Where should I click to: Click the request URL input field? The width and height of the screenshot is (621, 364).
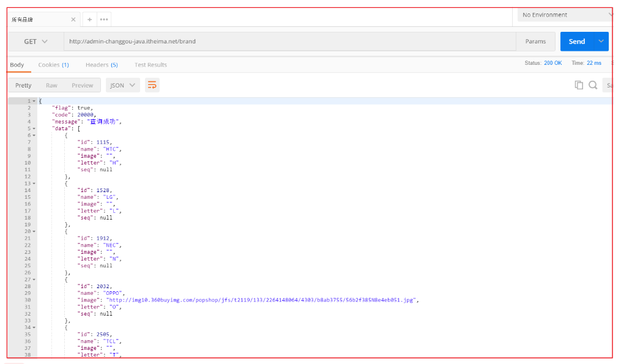pyautogui.click(x=290, y=42)
